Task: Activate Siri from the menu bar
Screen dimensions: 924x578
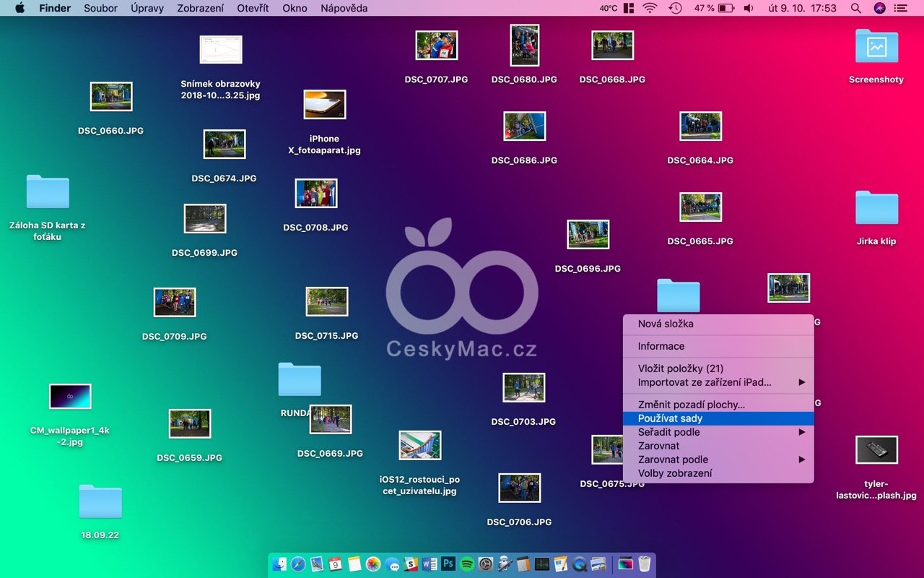Action: click(879, 8)
